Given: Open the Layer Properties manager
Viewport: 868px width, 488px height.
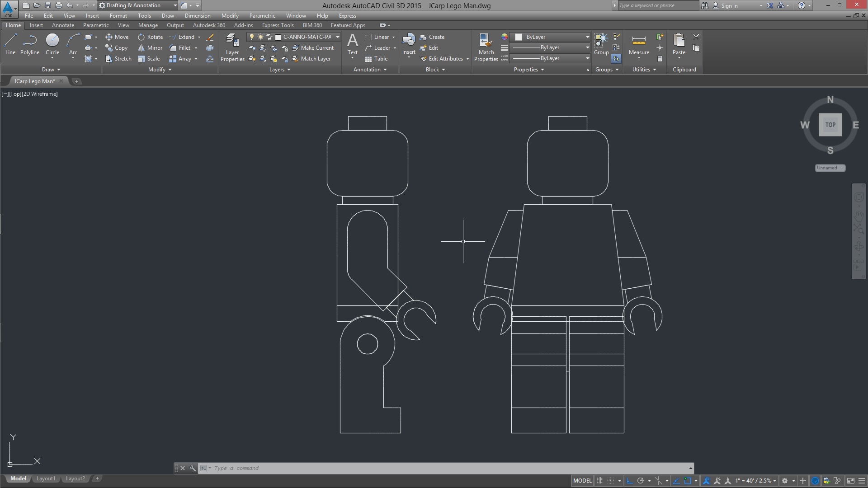Looking at the screenshot, I should pyautogui.click(x=232, y=47).
